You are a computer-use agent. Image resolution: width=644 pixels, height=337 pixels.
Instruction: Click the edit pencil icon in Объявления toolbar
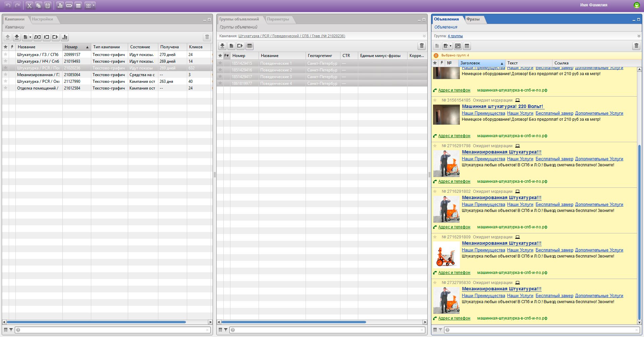tap(446, 46)
